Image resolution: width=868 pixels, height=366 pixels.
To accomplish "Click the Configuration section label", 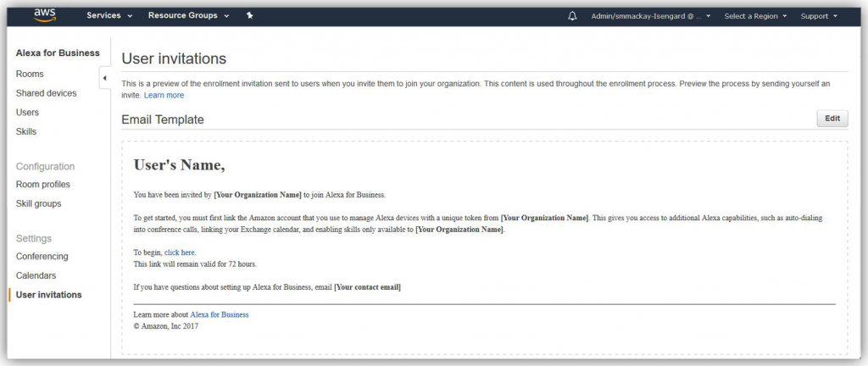I will (45, 166).
